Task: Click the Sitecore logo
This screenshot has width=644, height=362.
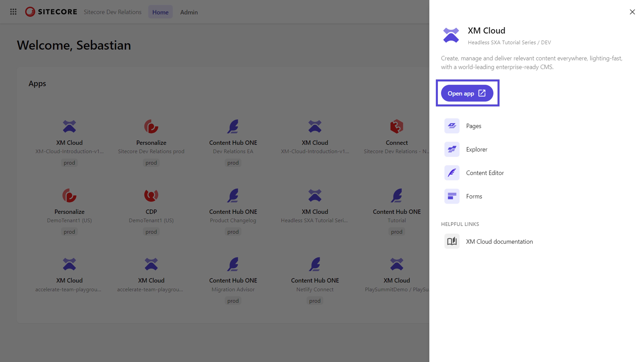Action: tap(51, 12)
